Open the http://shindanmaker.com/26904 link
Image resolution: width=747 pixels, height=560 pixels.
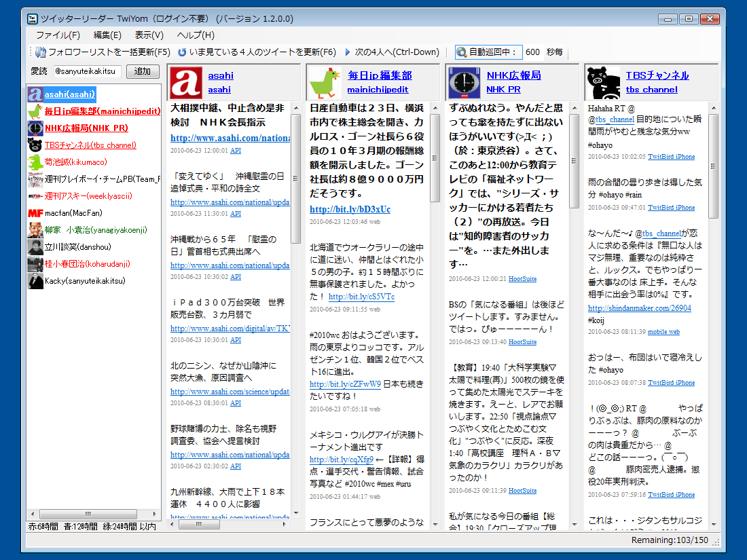pos(639,308)
